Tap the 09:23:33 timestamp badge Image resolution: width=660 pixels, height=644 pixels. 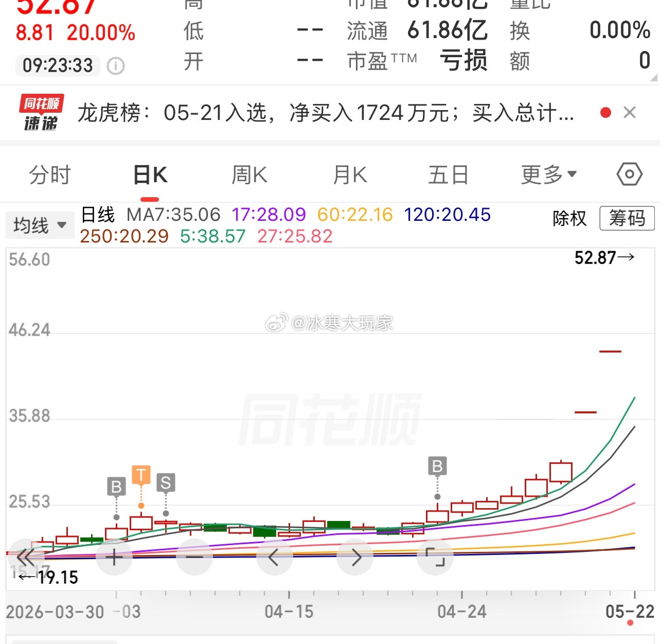pyautogui.click(x=58, y=66)
